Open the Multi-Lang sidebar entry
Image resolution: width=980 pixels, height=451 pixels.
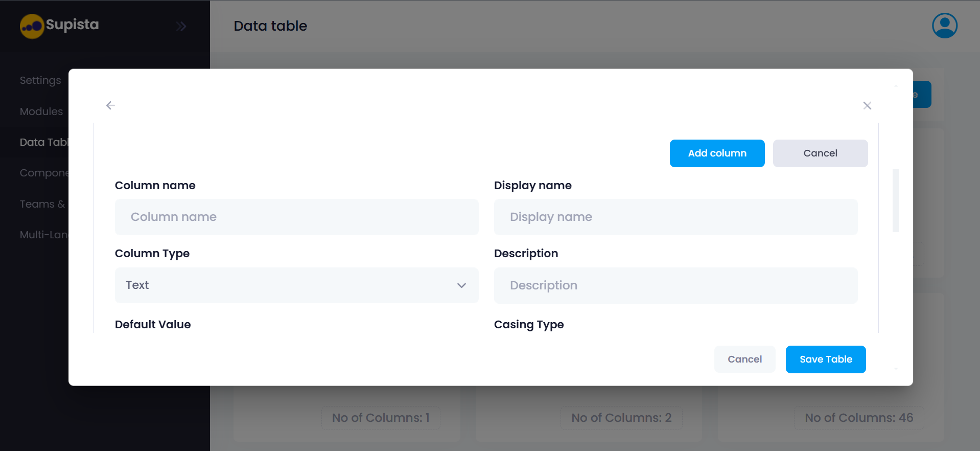44,235
